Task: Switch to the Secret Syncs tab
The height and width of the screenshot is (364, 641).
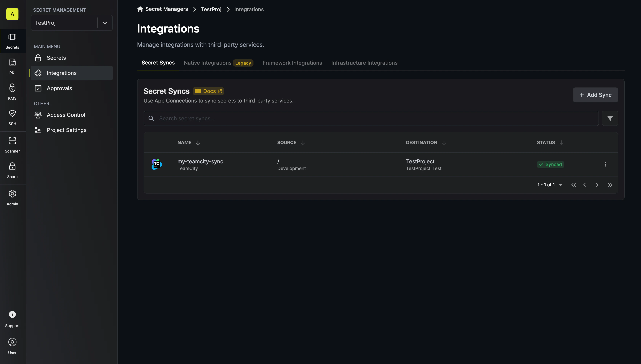Action: [158, 63]
